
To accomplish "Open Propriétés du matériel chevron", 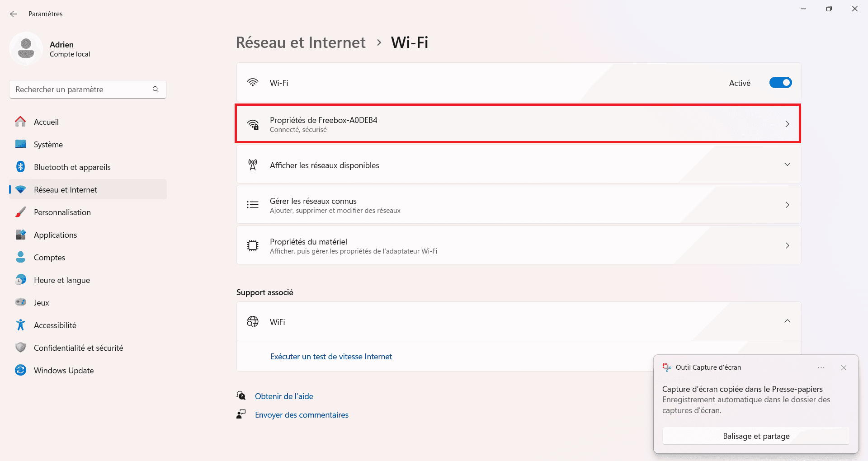I will point(788,245).
